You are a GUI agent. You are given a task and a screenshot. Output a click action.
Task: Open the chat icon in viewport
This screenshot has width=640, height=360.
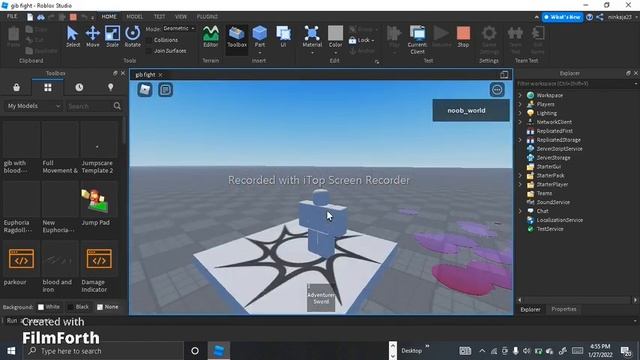click(x=165, y=89)
